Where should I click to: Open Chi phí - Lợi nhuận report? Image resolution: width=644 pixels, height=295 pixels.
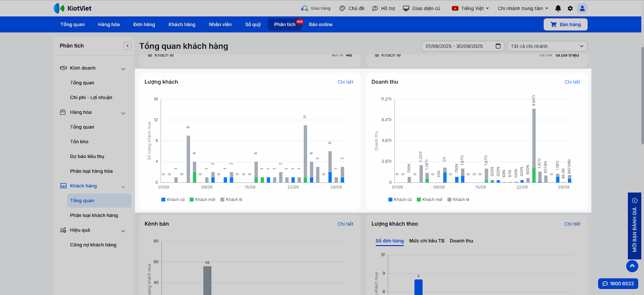click(x=91, y=97)
